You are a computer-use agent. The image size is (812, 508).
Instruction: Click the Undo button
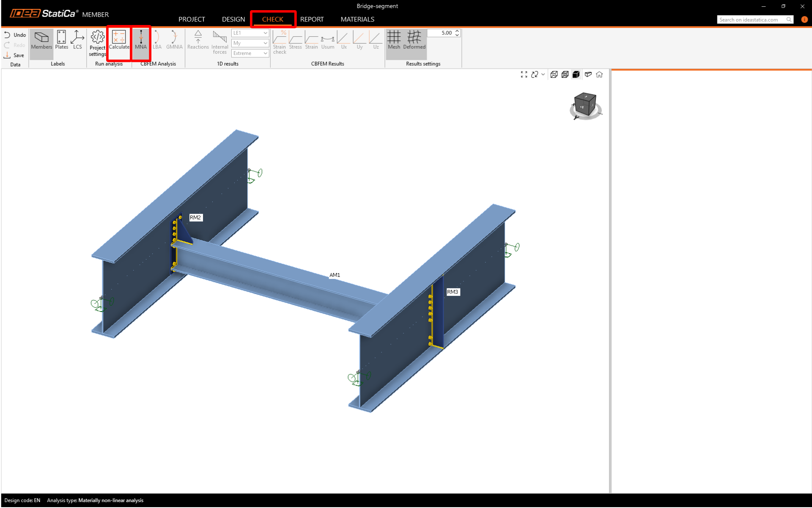tap(15, 35)
